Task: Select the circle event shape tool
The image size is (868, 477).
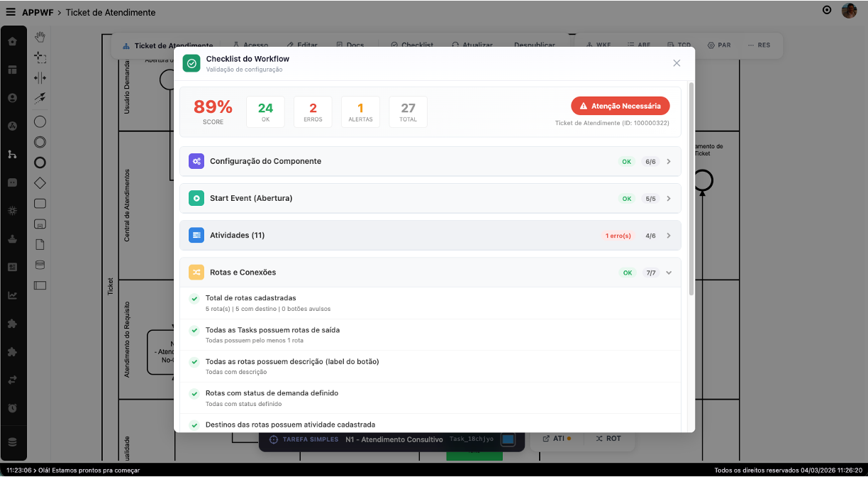Action: (39, 121)
